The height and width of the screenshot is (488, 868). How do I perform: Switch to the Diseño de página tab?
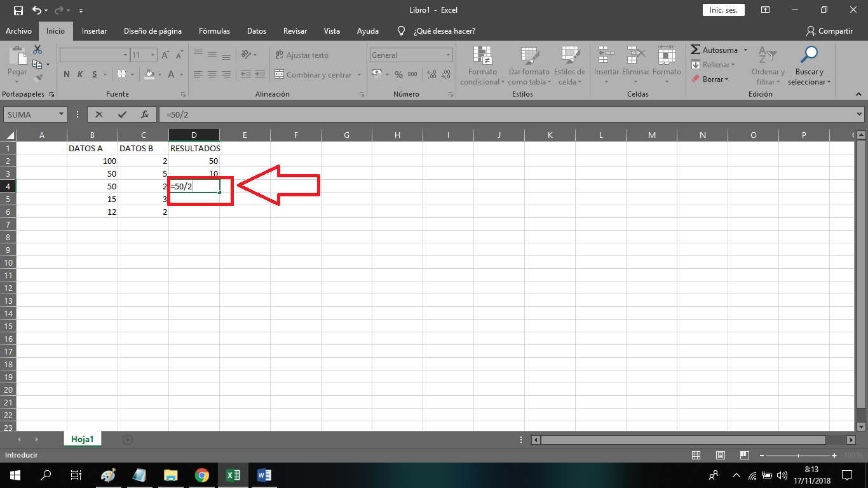pos(153,31)
